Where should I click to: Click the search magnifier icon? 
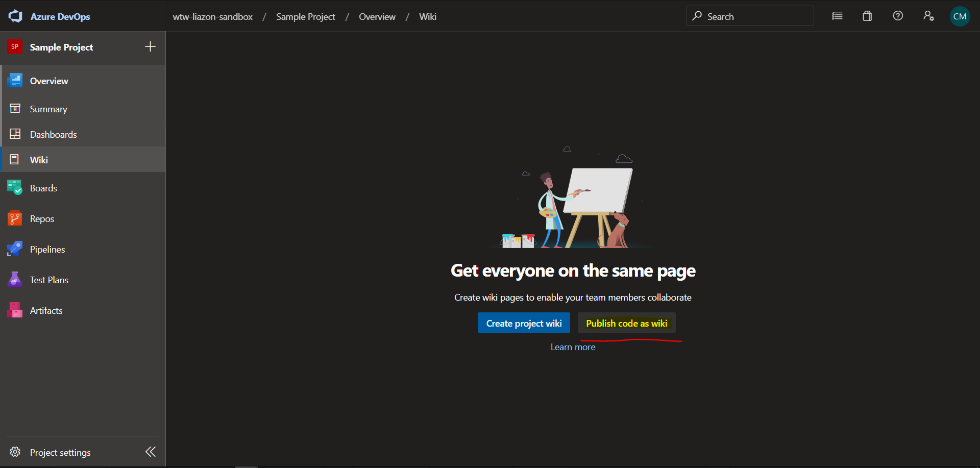(697, 16)
